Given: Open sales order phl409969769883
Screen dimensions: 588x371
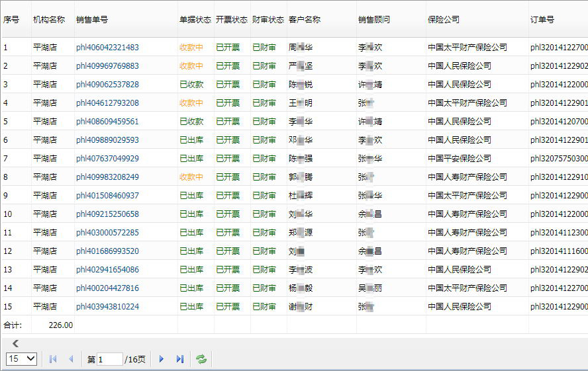Looking at the screenshot, I should (107, 66).
